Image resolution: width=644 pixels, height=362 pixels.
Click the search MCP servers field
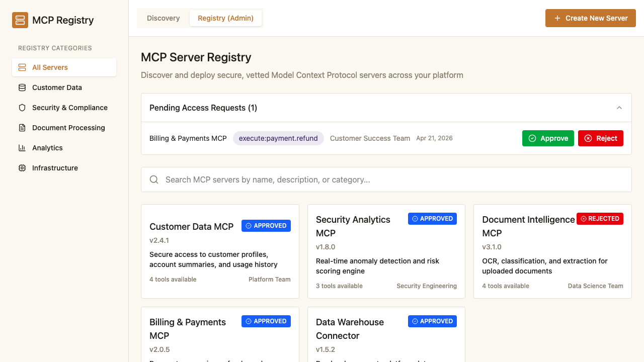(x=386, y=179)
